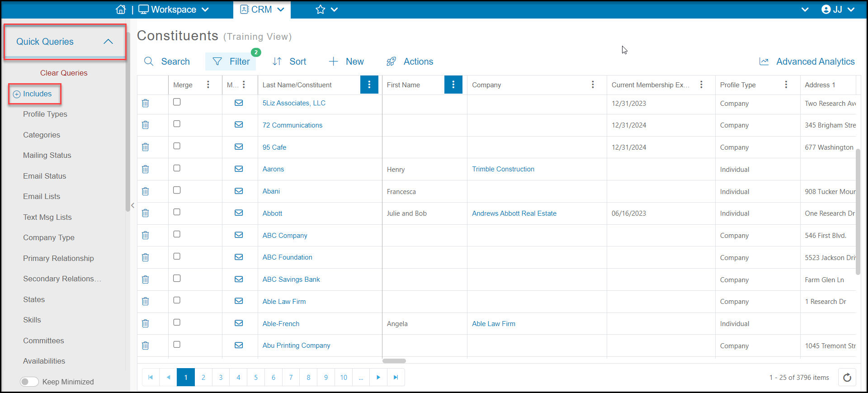
Task: Select merge checkbox for ABC Foundation
Action: click(177, 256)
